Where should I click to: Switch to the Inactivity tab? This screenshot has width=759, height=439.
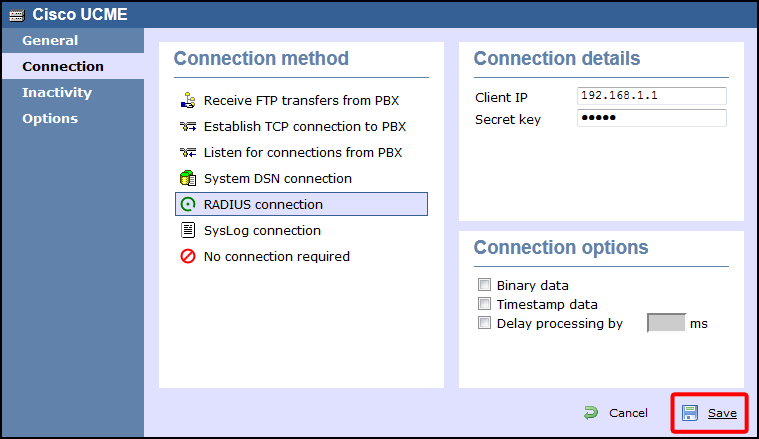tap(73, 92)
